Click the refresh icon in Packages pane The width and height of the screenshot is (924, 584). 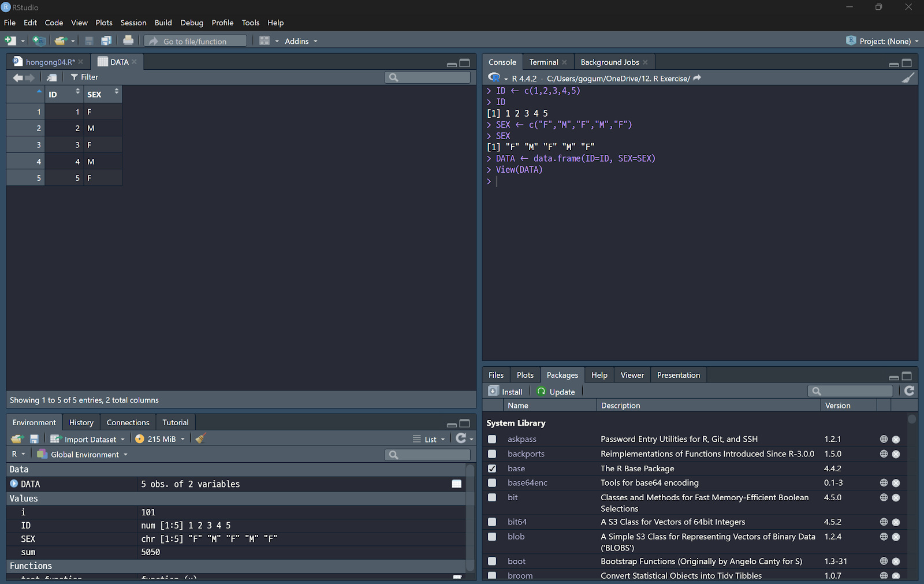(x=909, y=391)
